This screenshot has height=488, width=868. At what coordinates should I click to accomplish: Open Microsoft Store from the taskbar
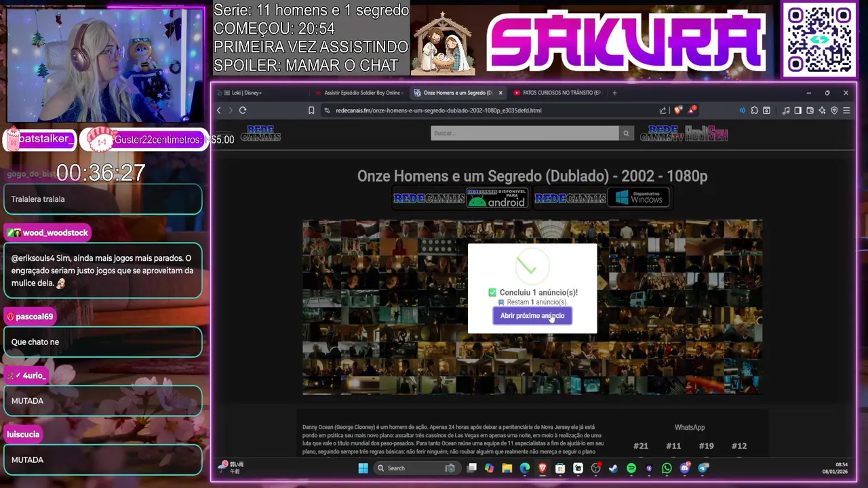560,468
